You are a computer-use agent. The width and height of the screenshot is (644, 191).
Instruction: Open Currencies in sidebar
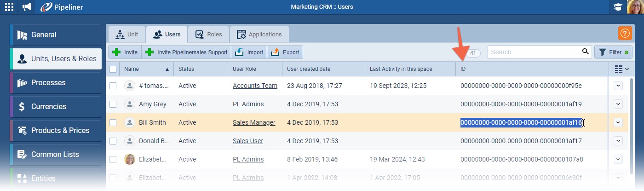(x=56, y=107)
